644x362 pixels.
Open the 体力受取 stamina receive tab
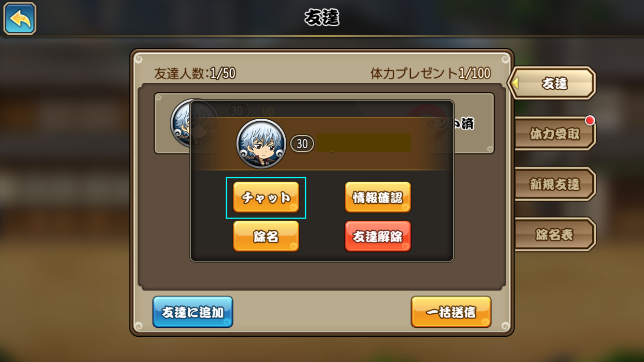pos(555,134)
